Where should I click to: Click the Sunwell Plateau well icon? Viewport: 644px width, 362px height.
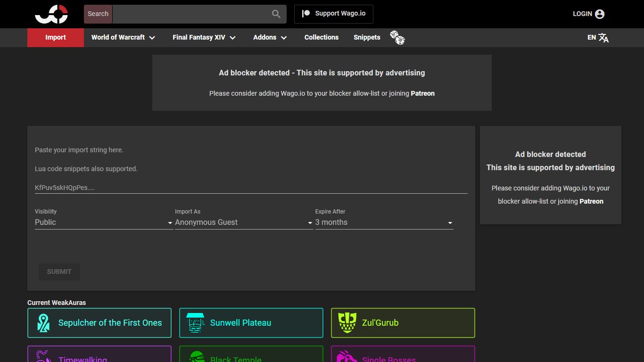195,323
